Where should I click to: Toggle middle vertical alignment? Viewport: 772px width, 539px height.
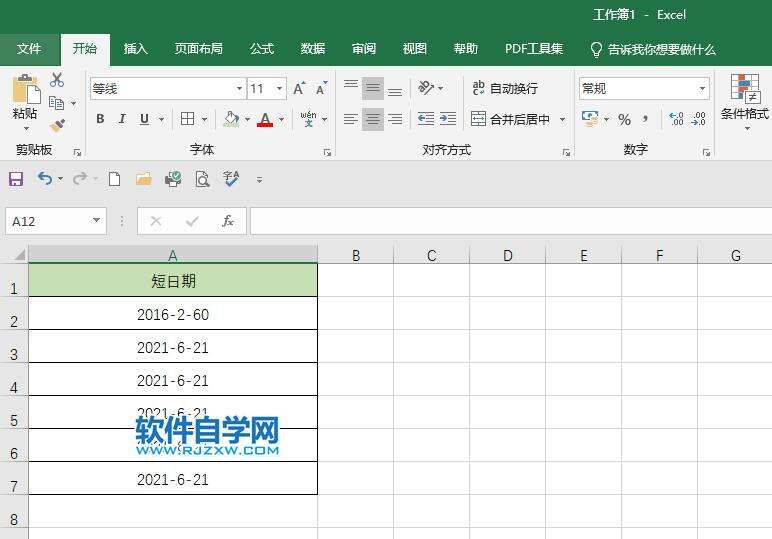tap(373, 89)
